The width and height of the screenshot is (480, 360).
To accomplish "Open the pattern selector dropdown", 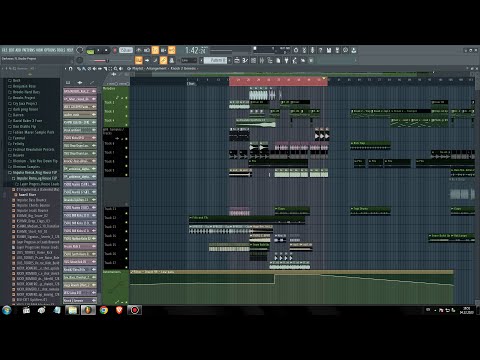I will [x=217, y=60].
